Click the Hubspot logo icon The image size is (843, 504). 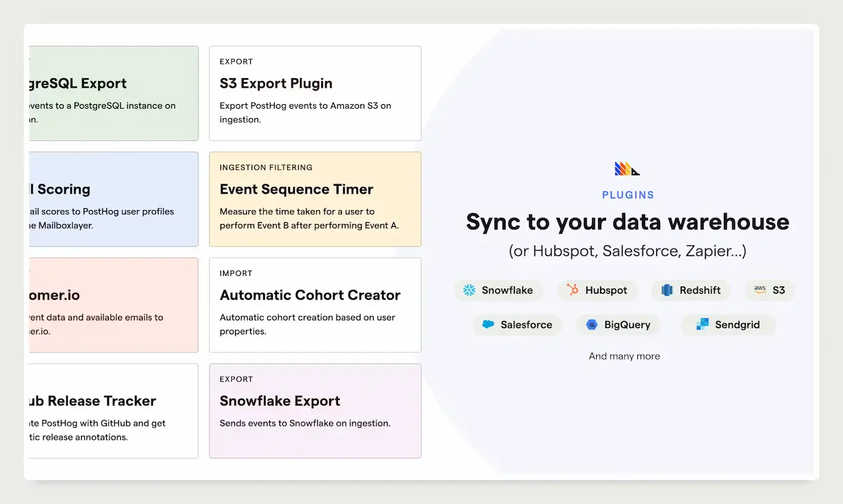[x=572, y=290]
